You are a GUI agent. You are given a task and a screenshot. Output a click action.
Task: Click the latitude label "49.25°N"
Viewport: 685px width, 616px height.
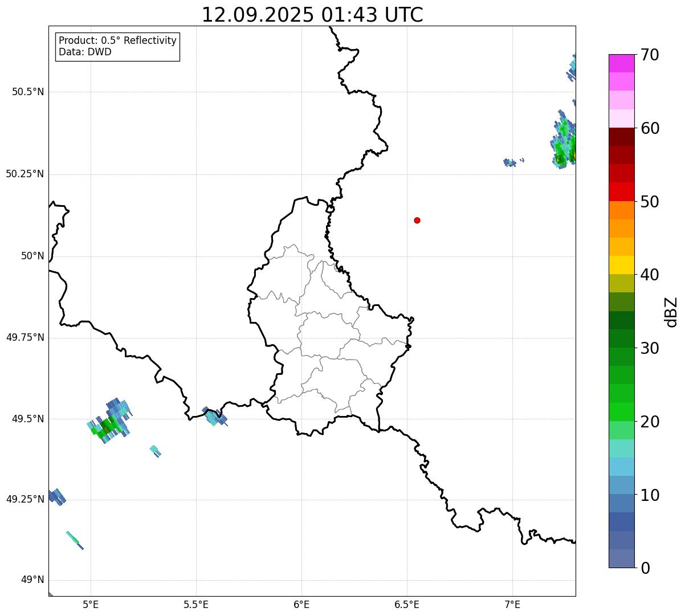25,499
